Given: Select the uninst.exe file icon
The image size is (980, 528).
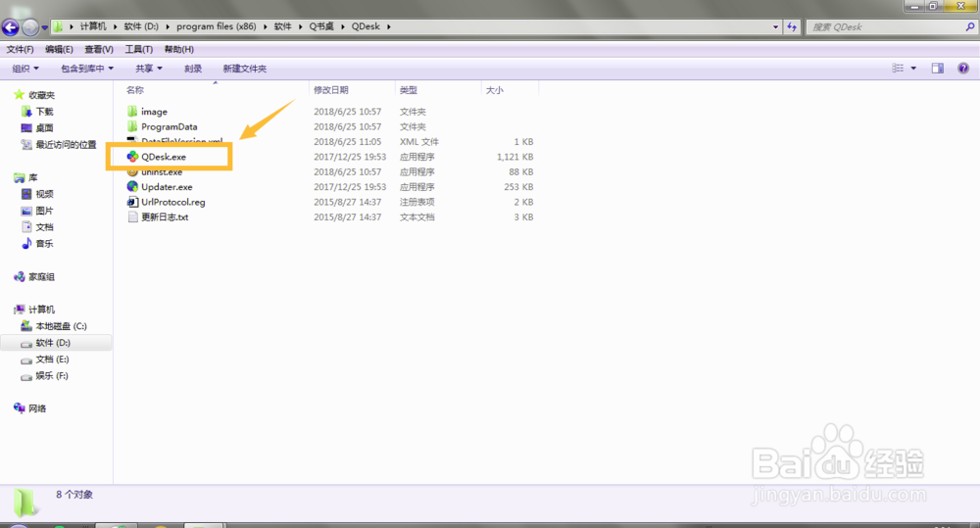Looking at the screenshot, I should pyautogui.click(x=132, y=171).
